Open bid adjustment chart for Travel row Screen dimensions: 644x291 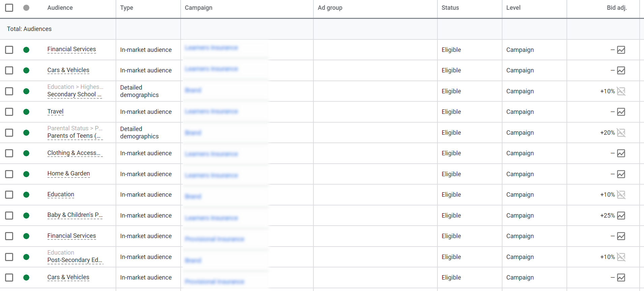coord(621,112)
